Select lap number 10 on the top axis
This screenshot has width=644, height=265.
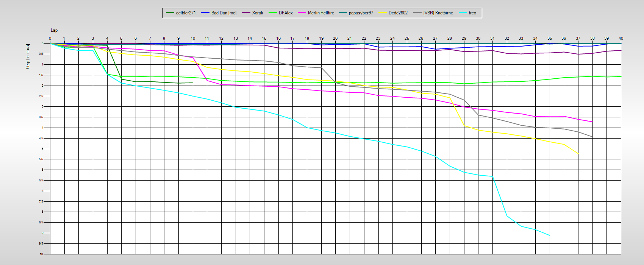193,38
